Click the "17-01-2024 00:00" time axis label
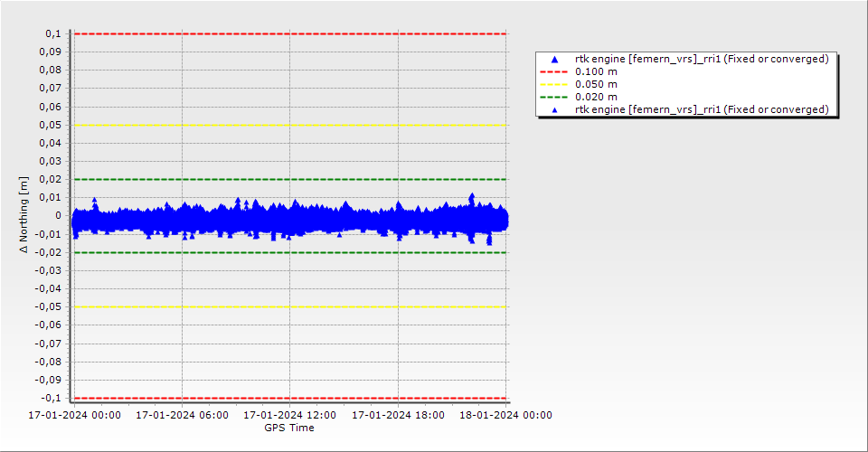The width and height of the screenshot is (868, 452). click(73, 416)
